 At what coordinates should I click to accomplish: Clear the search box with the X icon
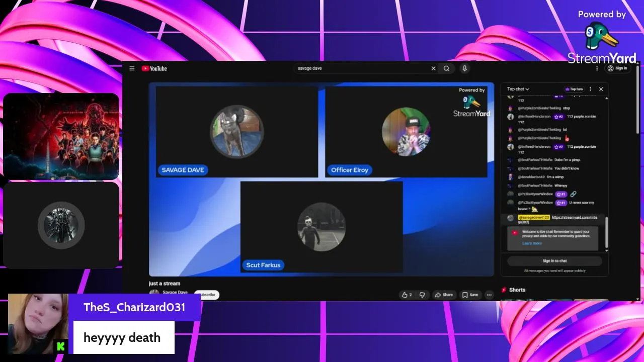[433, 68]
